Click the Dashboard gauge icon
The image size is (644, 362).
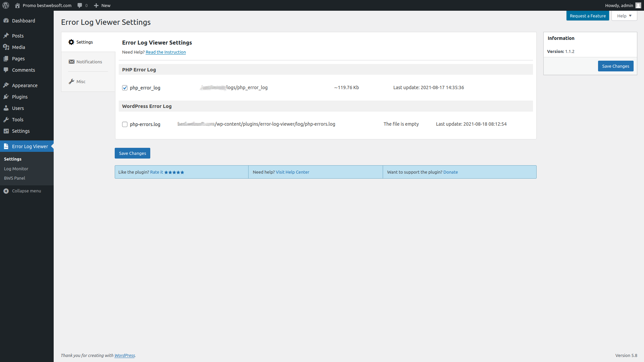[6, 21]
